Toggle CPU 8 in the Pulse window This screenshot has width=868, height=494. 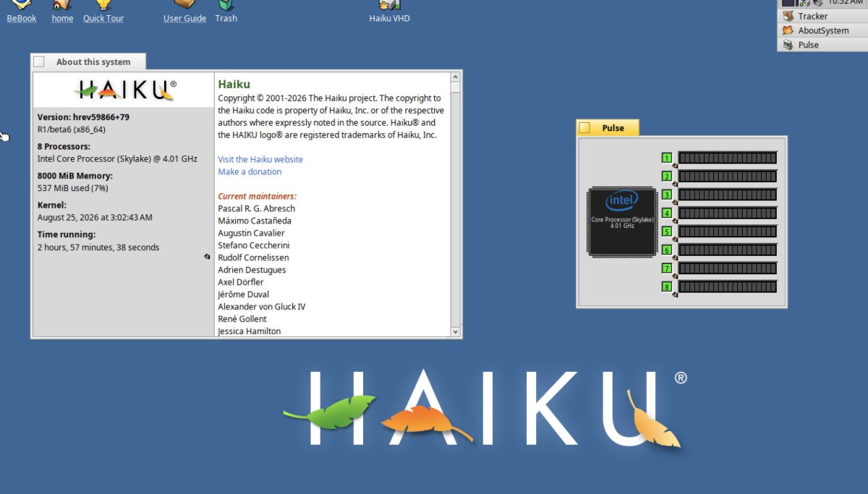(x=667, y=286)
